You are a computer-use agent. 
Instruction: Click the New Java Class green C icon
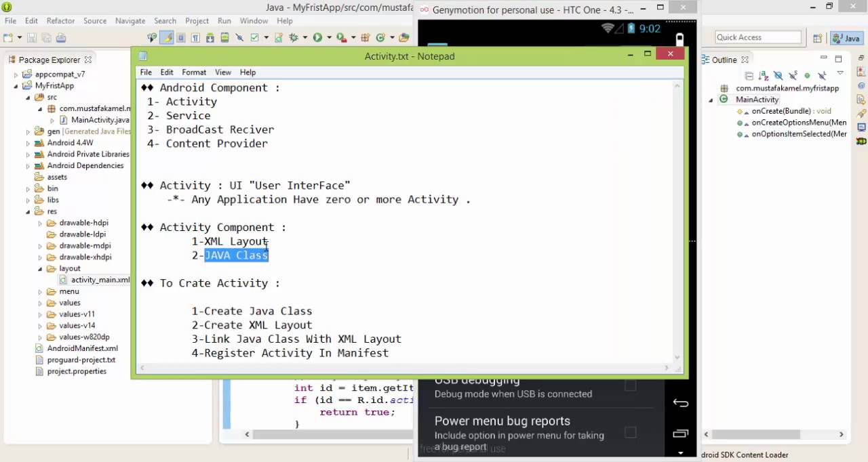point(380,38)
